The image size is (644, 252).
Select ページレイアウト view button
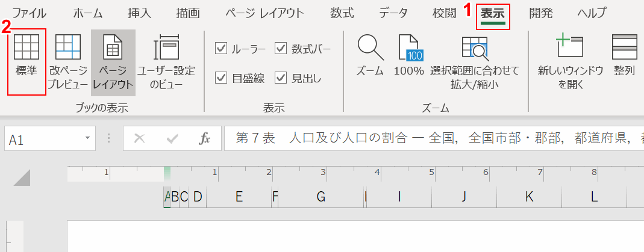coord(113,58)
